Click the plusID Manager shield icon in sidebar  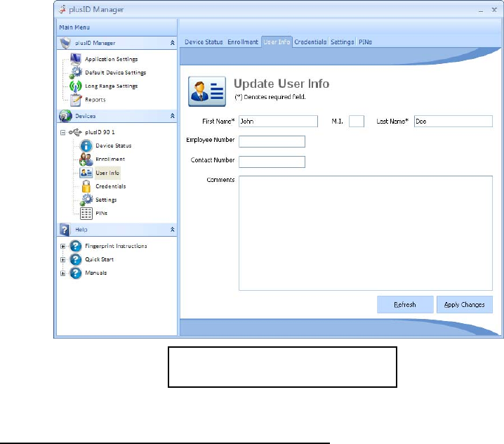pos(65,43)
